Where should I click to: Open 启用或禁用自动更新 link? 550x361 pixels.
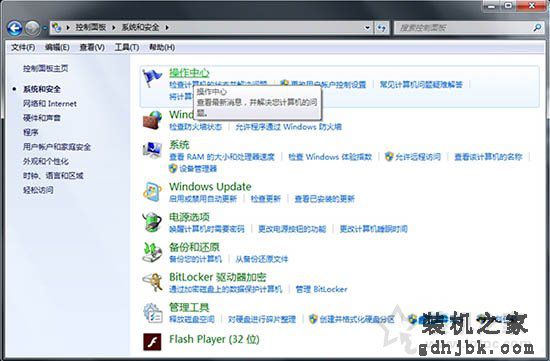point(203,199)
